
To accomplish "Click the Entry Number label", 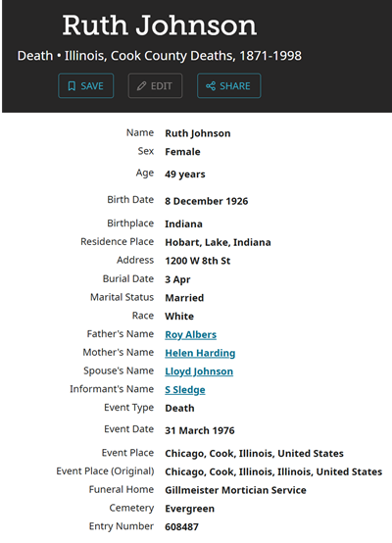I will point(122,526).
